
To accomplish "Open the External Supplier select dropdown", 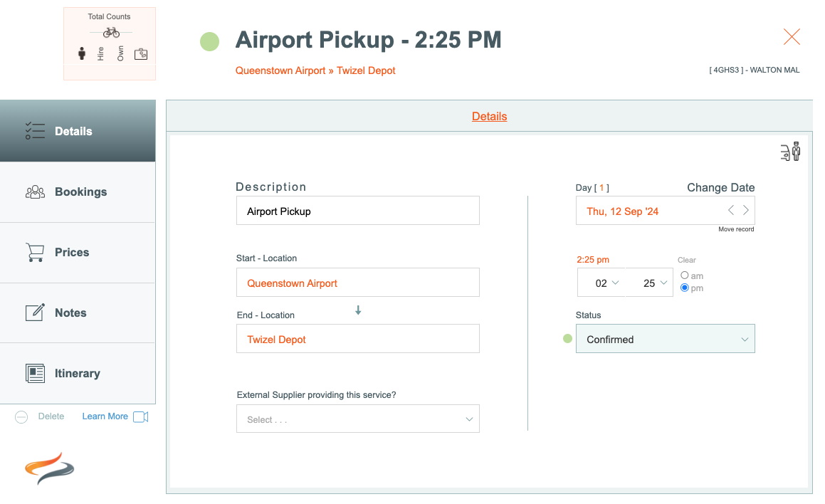I will pos(358,419).
